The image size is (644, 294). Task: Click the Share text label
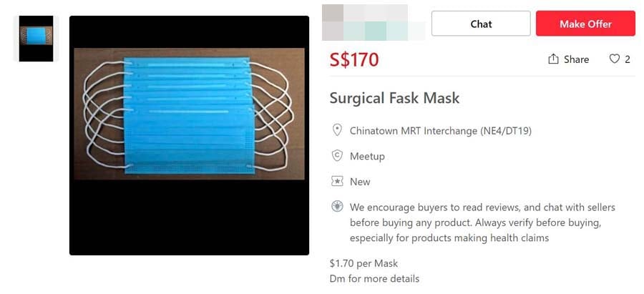576,59
